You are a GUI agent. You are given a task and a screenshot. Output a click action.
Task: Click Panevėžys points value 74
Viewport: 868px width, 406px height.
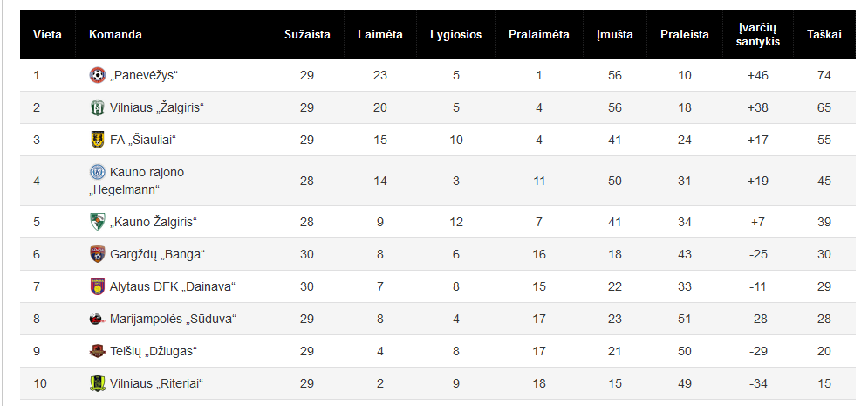pos(824,75)
